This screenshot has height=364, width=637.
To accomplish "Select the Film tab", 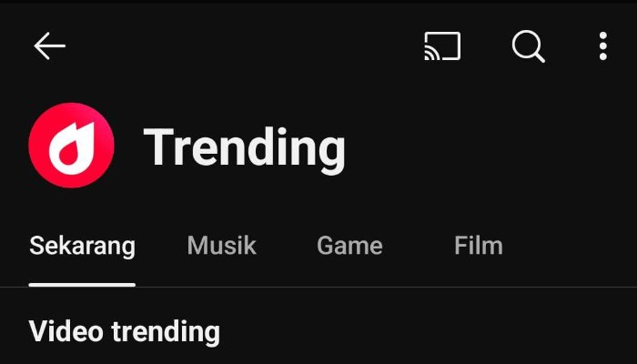I will pyautogui.click(x=478, y=245).
